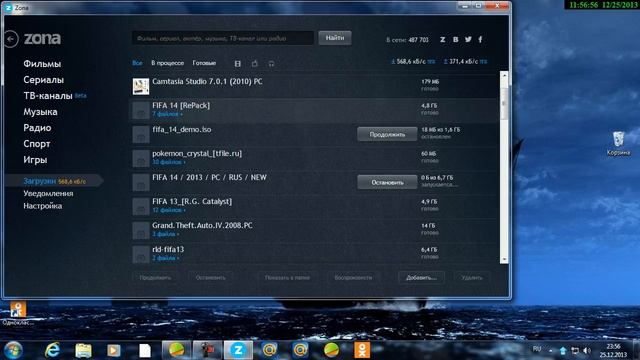Open Уведомления in the sidebar

point(48,193)
